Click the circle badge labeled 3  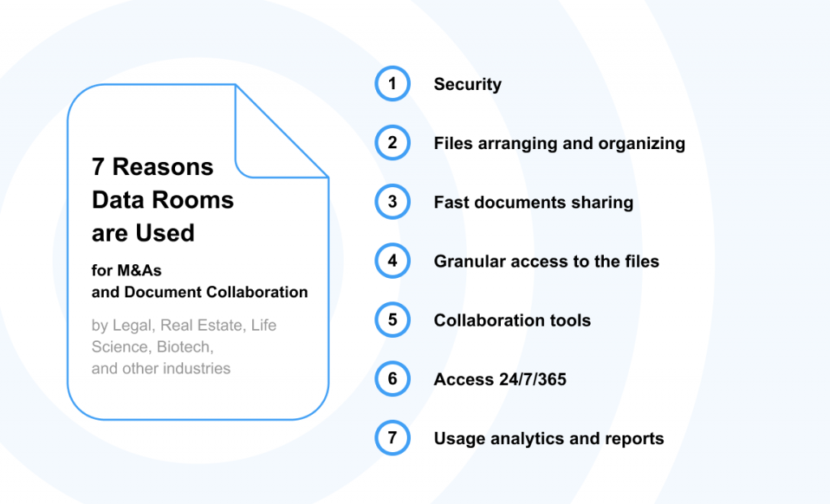tap(392, 202)
